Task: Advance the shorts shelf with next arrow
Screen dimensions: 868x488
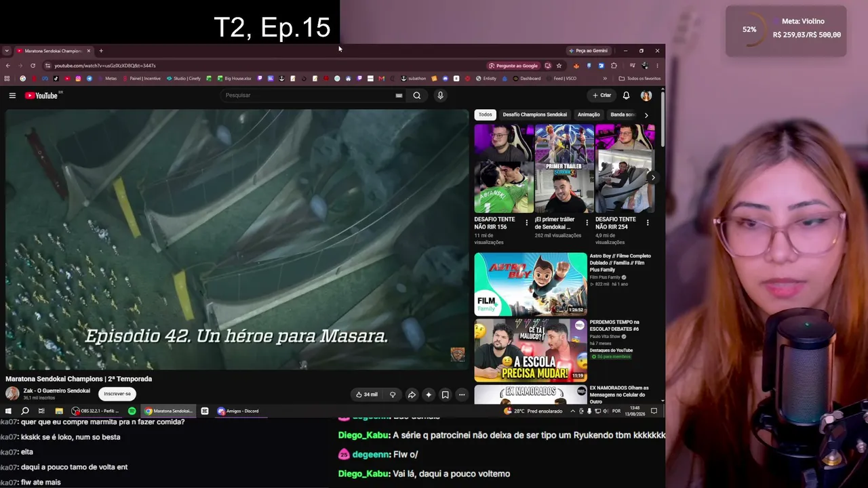Action: click(x=652, y=178)
